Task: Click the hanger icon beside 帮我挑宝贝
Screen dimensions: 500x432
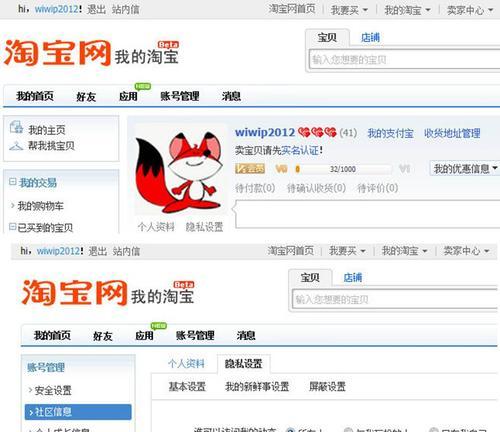Action: click(x=16, y=146)
